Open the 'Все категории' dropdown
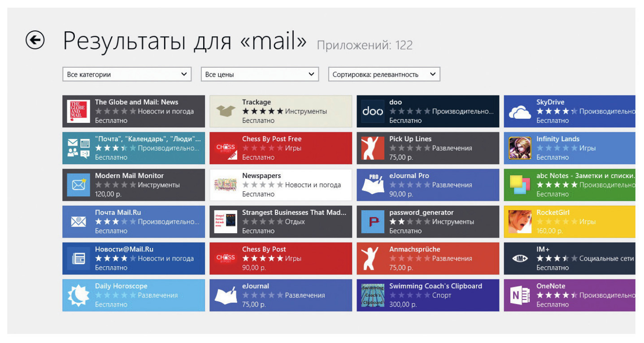 (x=127, y=74)
